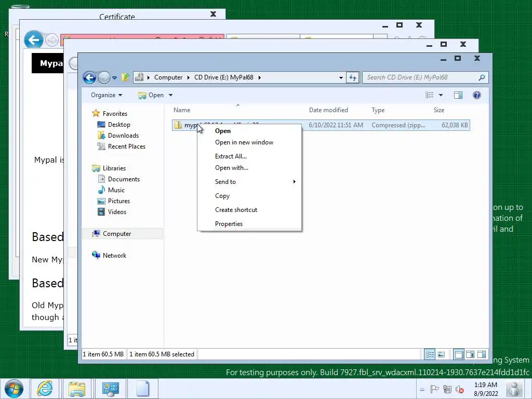Show hidden tray icons arrow

tap(422, 389)
